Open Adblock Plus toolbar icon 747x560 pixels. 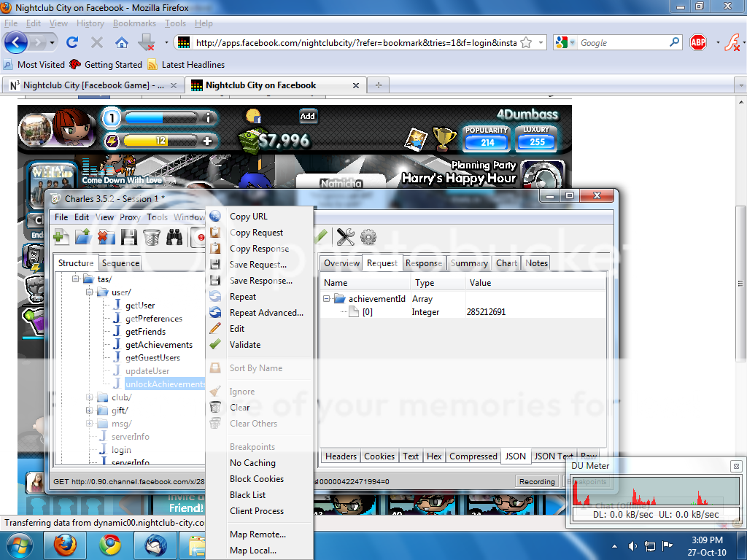click(698, 43)
